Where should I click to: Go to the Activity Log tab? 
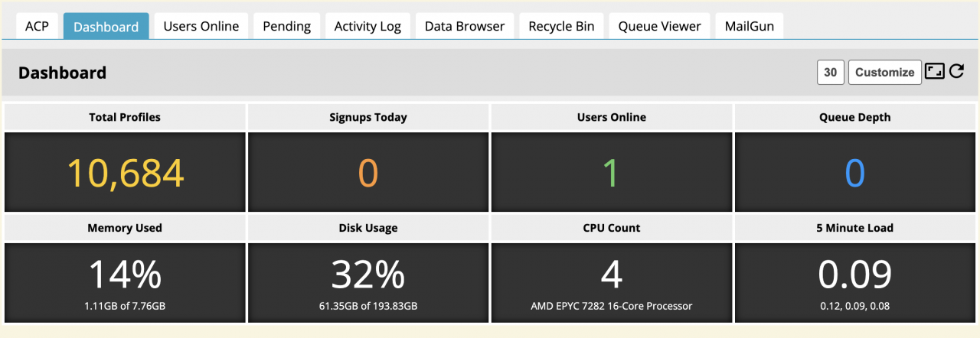(x=367, y=26)
